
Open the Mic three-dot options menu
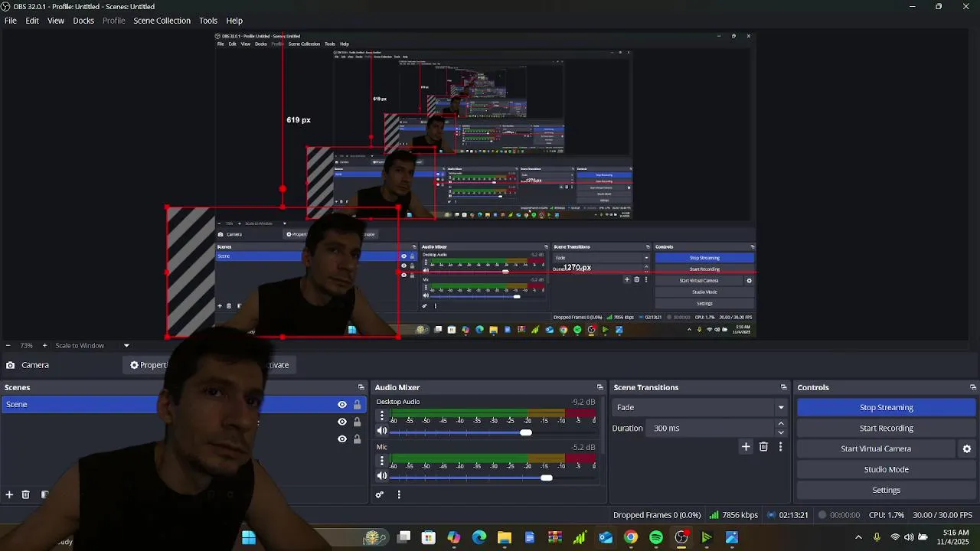pyautogui.click(x=382, y=461)
